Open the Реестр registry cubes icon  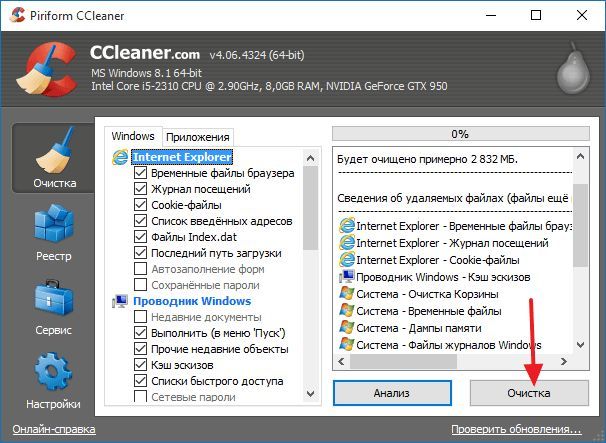click(54, 224)
